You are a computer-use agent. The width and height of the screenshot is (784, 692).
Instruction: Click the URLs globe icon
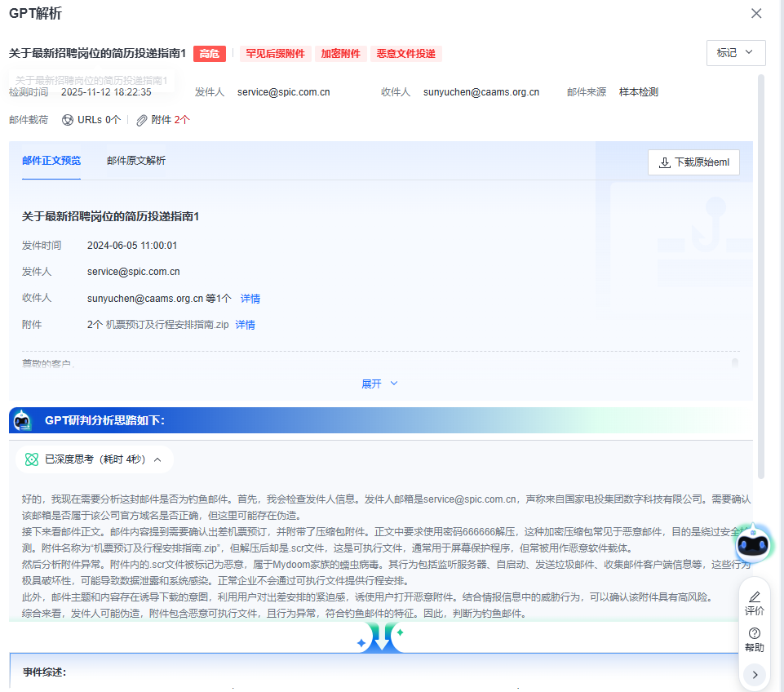click(68, 120)
